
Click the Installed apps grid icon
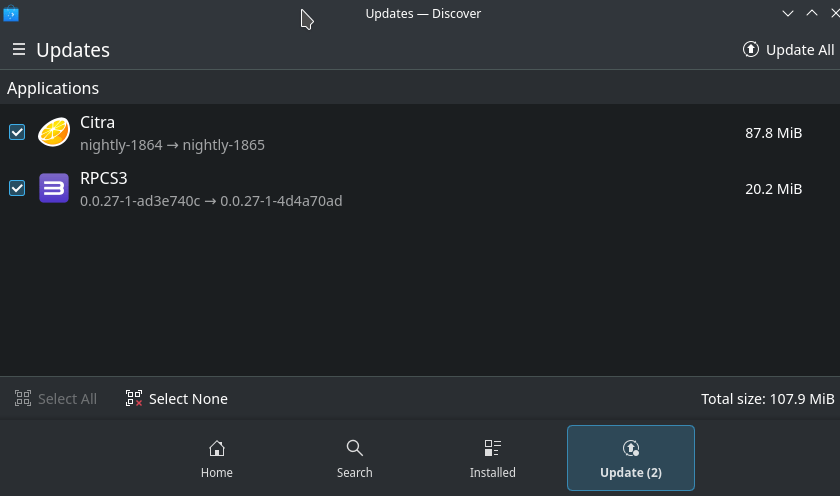pyautogui.click(x=492, y=448)
